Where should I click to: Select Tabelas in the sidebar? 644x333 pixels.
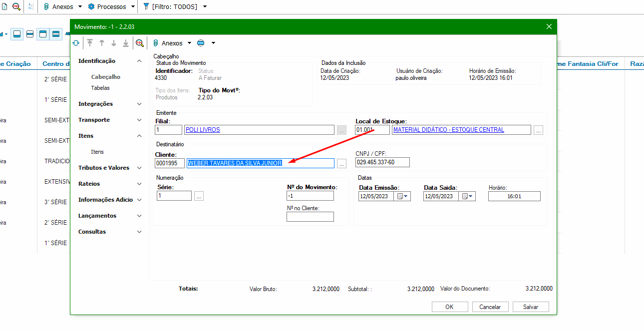coord(100,88)
